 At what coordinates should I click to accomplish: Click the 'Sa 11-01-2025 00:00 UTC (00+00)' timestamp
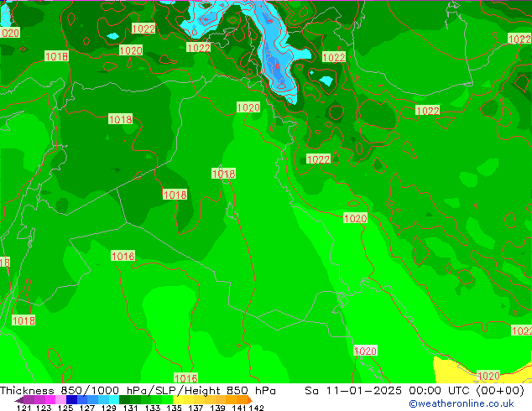(415, 390)
